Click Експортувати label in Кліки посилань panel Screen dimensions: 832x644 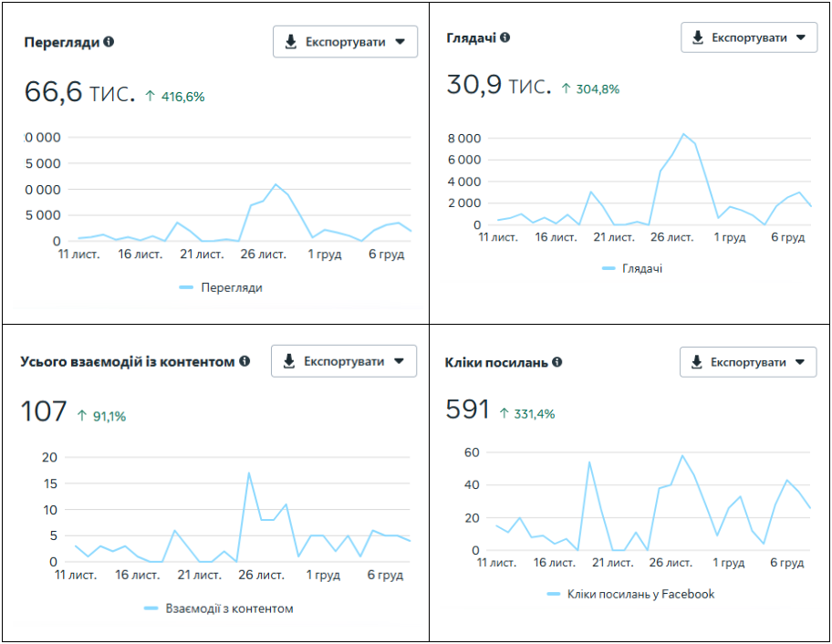tap(748, 363)
